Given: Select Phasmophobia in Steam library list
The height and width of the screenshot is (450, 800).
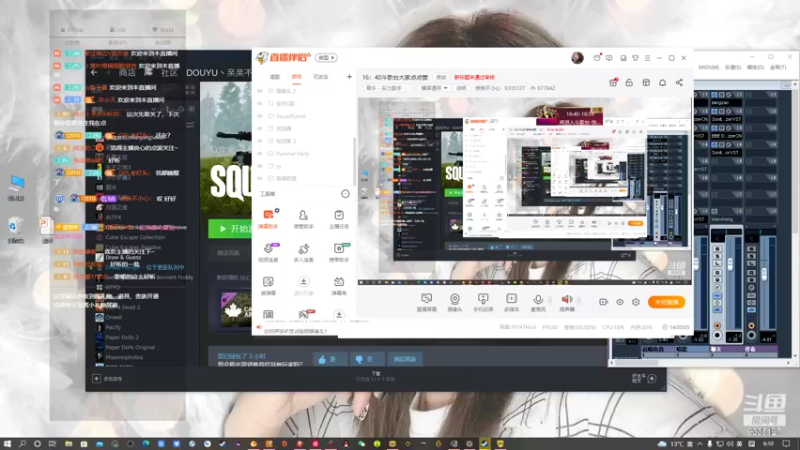Looking at the screenshot, I should 124,357.
